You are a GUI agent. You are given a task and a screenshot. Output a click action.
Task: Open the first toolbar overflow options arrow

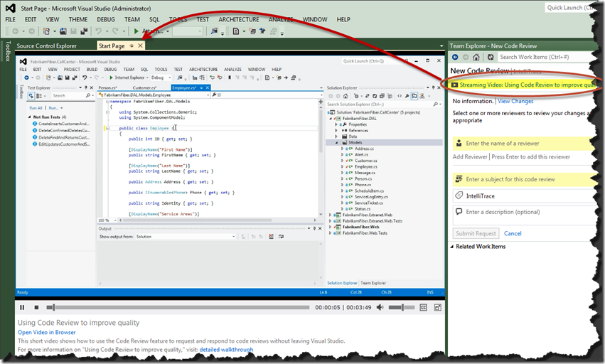point(223,33)
